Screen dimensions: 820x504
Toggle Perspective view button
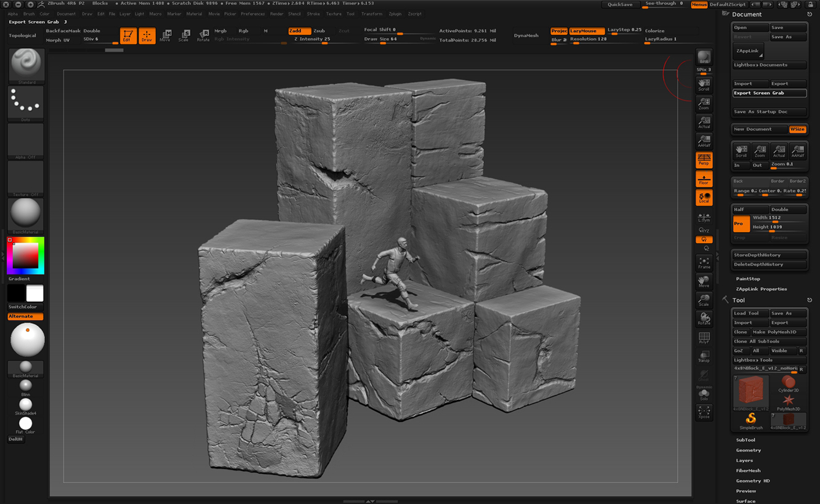click(x=704, y=160)
